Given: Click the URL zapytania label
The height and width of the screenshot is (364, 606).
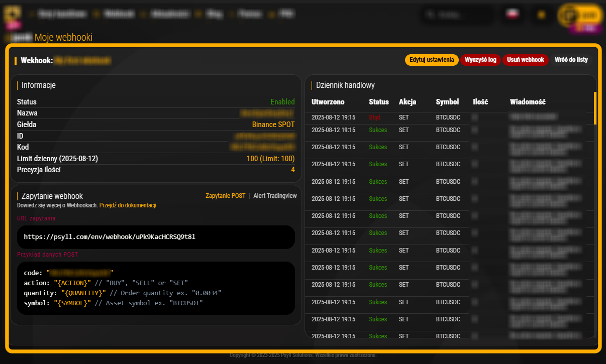Looking at the screenshot, I should click(x=36, y=218).
